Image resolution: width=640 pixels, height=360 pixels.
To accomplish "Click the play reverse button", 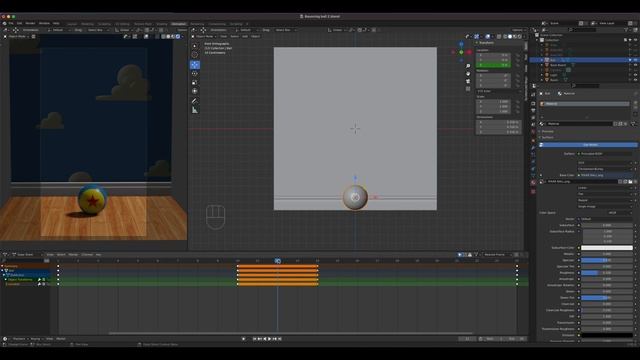I will click(264, 339).
